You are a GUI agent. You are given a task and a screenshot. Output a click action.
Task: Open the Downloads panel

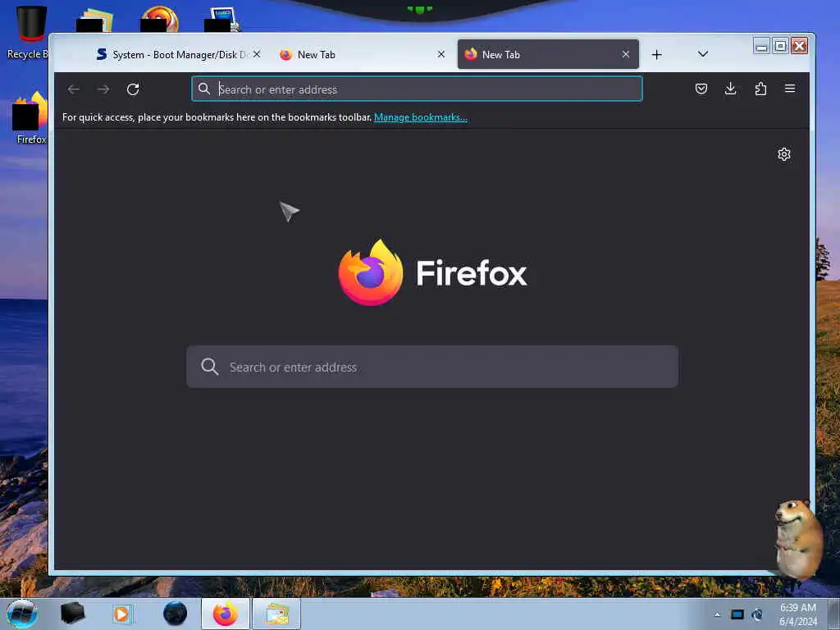point(731,89)
